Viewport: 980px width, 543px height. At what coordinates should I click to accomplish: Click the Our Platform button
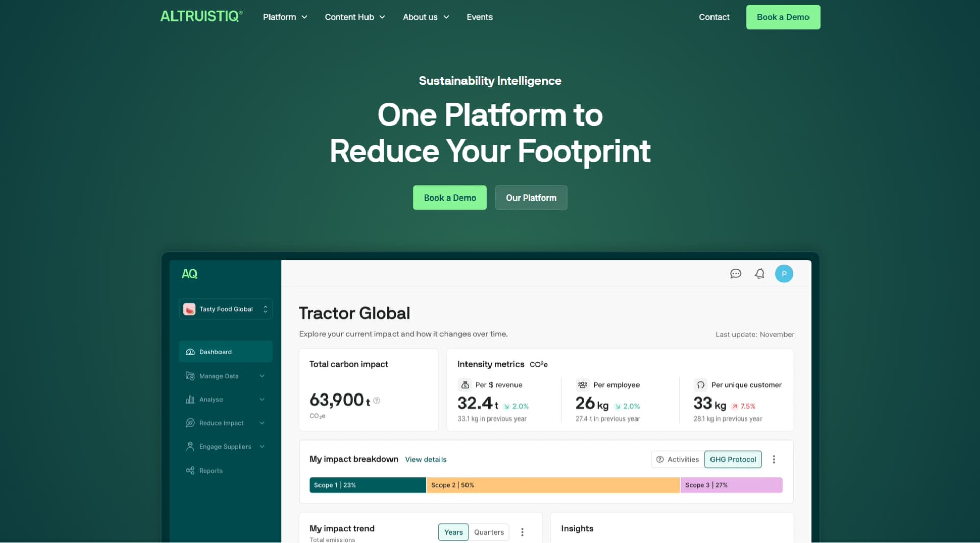tap(531, 198)
